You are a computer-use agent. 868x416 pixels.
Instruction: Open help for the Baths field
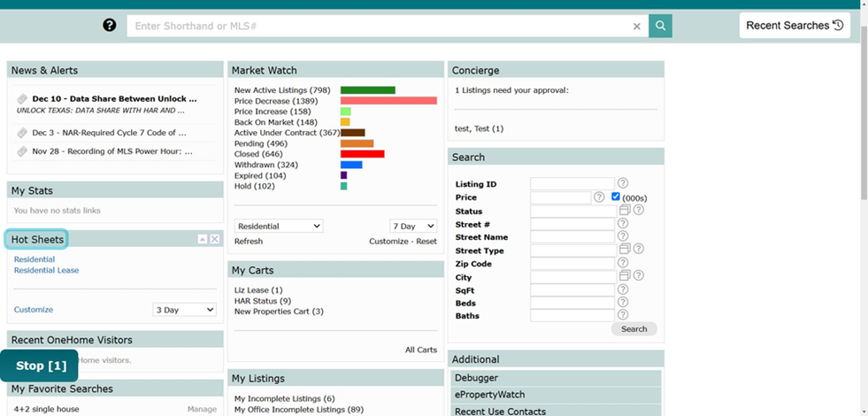623,314
